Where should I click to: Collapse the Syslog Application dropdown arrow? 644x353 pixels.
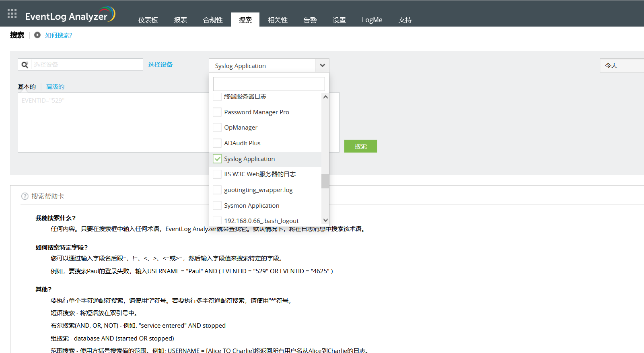coord(322,66)
